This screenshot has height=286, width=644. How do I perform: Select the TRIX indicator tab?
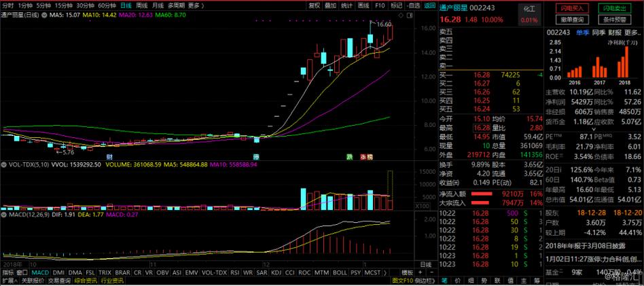click(105, 272)
